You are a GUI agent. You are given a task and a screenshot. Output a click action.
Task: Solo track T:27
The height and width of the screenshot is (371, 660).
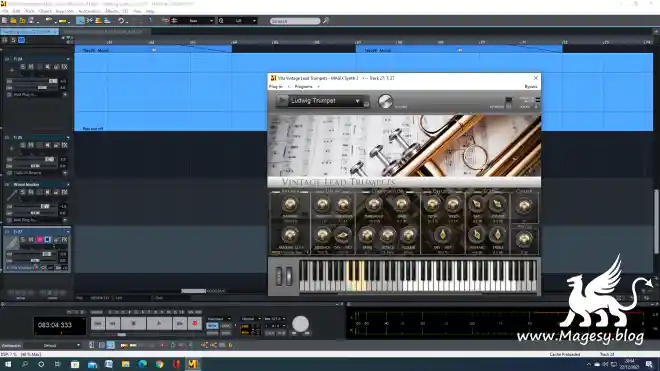(23, 239)
